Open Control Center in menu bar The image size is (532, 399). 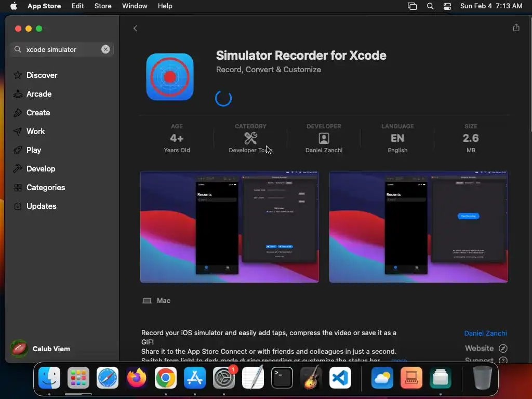(x=447, y=6)
